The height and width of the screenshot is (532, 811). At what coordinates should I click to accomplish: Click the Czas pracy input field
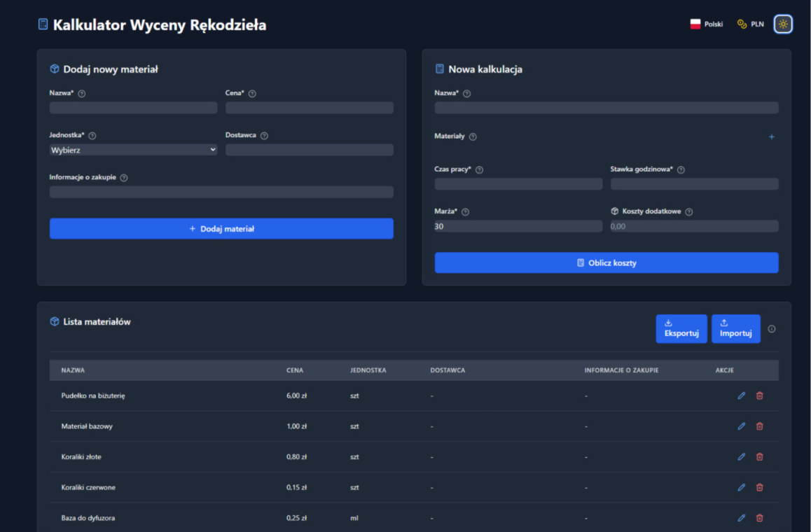coord(518,184)
